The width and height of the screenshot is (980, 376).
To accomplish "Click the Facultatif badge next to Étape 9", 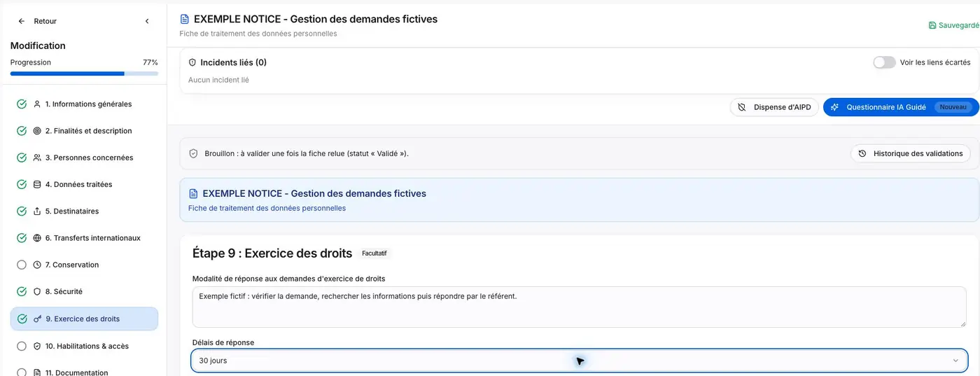I will tap(374, 253).
